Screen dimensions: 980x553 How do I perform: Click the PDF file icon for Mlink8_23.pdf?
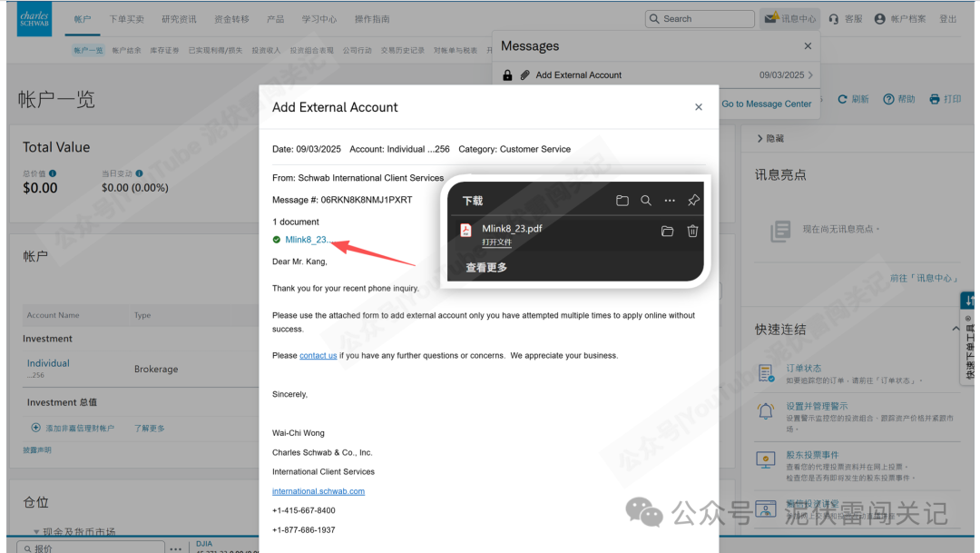(465, 231)
